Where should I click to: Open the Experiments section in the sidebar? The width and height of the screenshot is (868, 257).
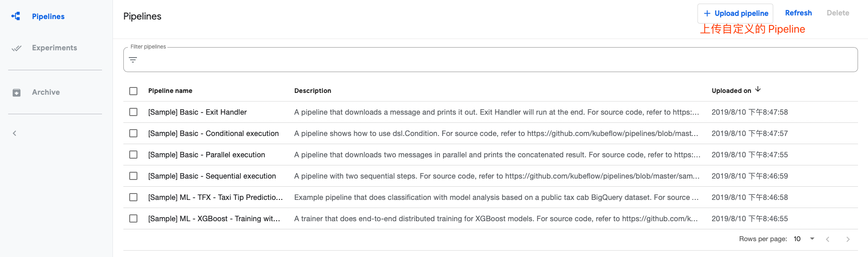[54, 48]
